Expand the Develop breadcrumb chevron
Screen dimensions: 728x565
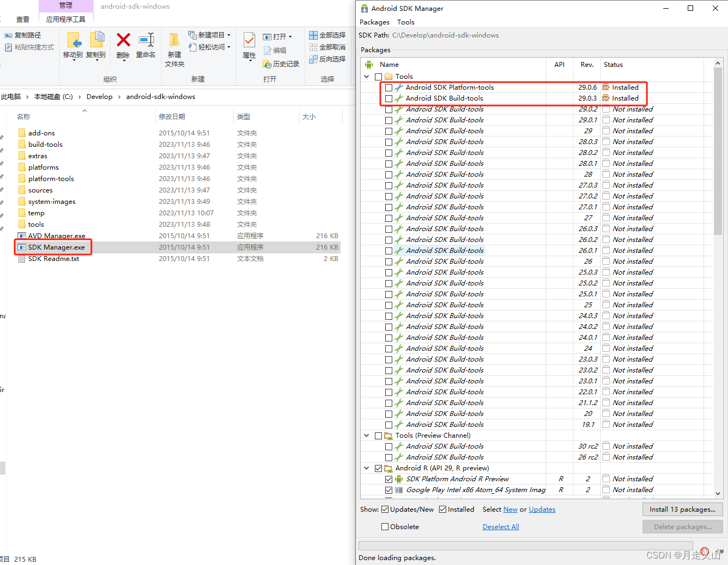(x=119, y=97)
